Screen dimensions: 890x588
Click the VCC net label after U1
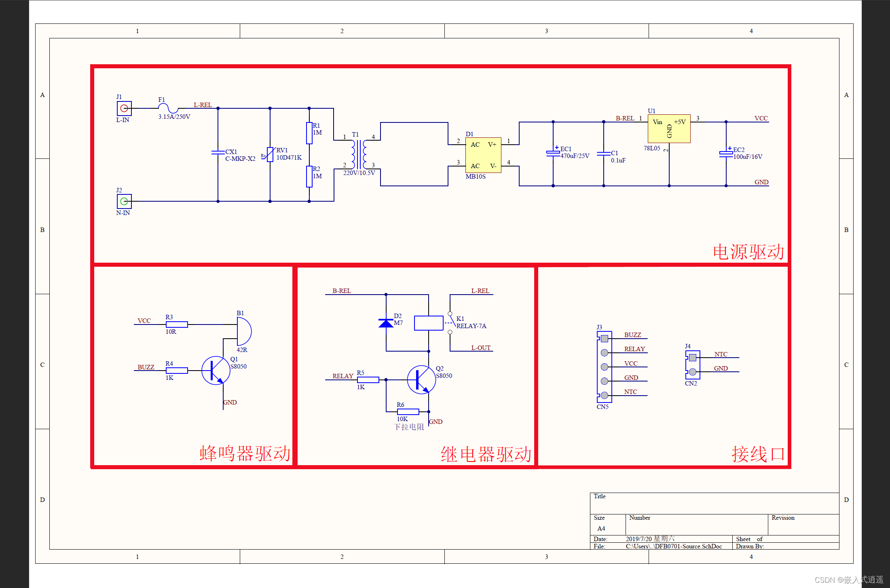[x=761, y=118]
